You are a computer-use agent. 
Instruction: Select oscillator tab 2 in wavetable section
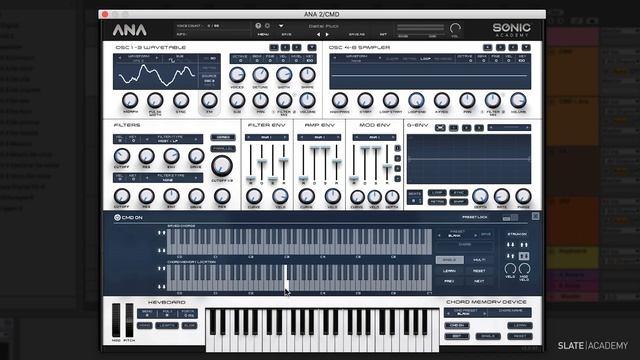[285, 47]
